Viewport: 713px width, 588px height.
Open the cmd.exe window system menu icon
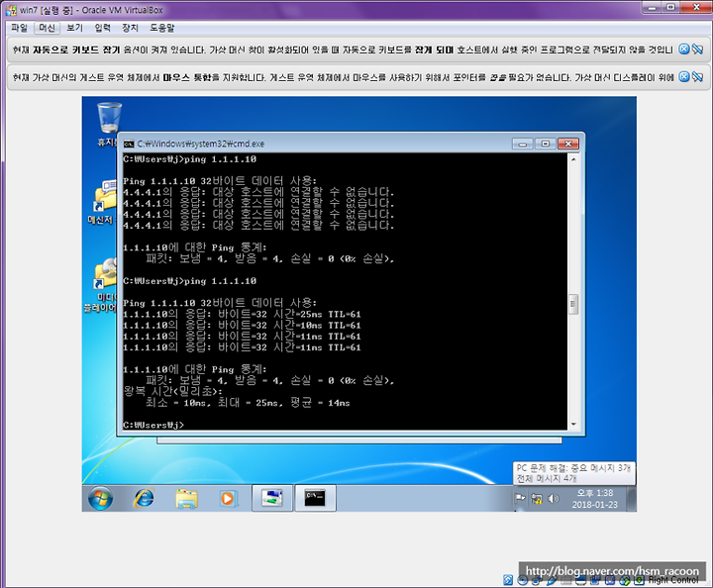(129, 144)
